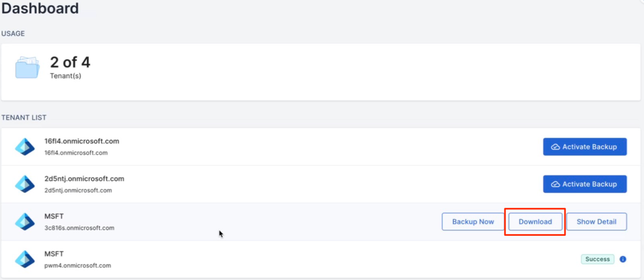Select the 16fl4.onmicrosoft.com tenant name
The image size is (644, 280).
(81, 141)
